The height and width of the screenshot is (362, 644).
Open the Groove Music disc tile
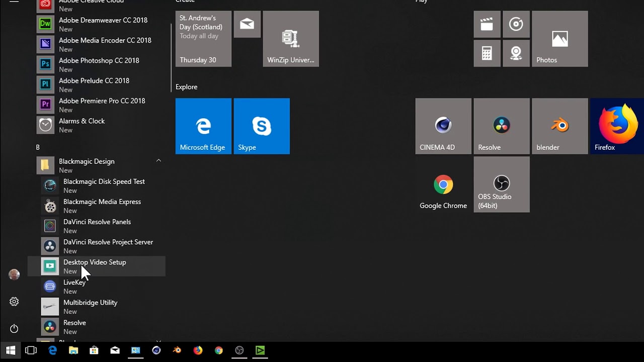pyautogui.click(x=516, y=24)
